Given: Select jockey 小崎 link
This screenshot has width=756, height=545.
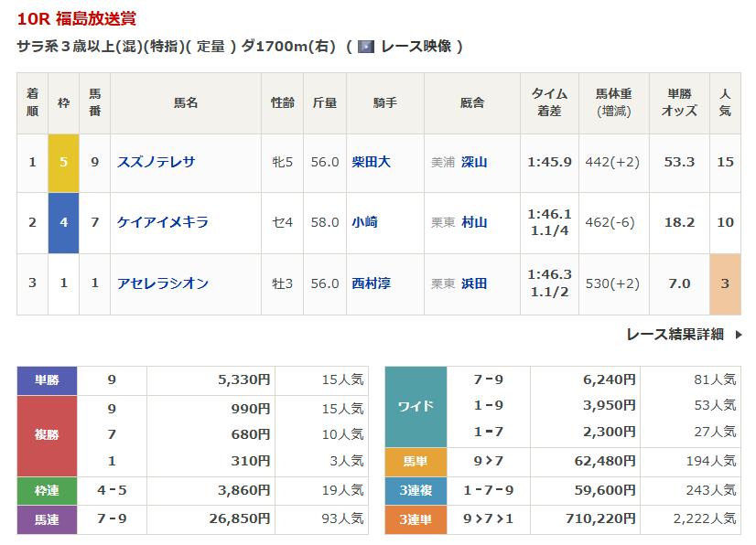Looking at the screenshot, I should (x=364, y=222).
